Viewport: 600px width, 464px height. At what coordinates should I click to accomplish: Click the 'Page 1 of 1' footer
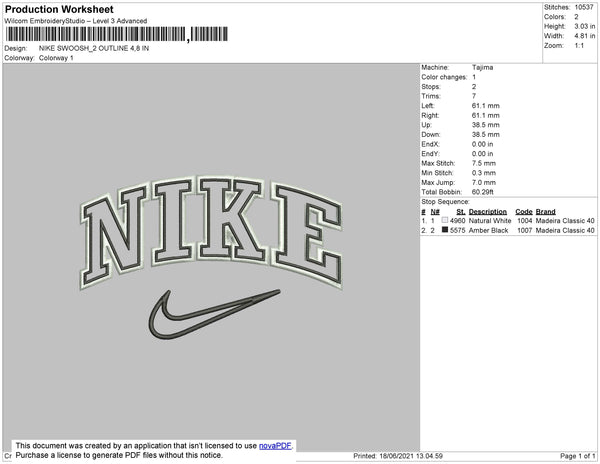[x=578, y=456]
